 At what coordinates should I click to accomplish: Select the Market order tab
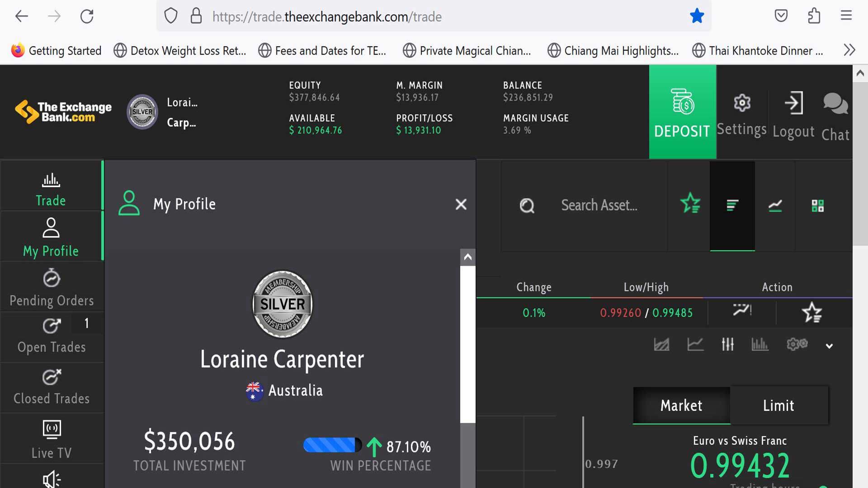[x=681, y=405]
